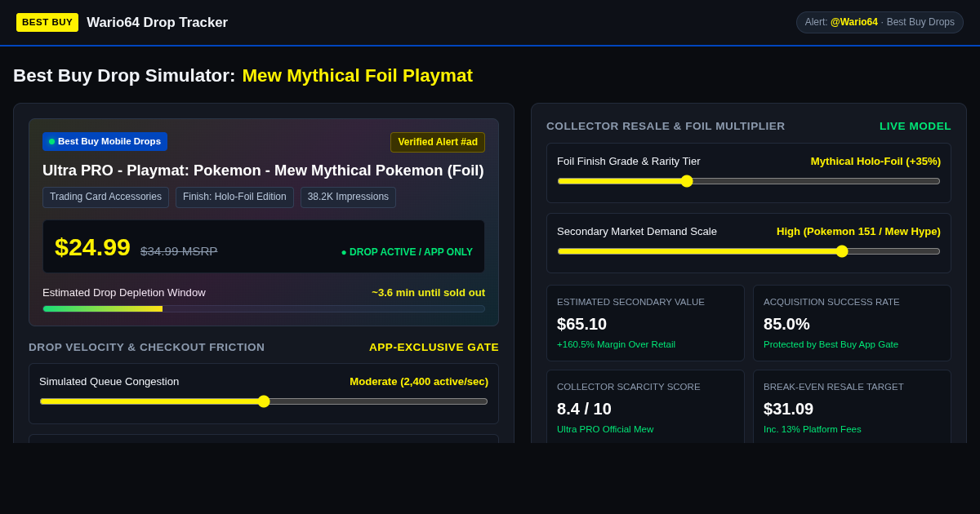Click the Moderate (2,400 active/sec) value
980x514 pixels.
pos(419,381)
